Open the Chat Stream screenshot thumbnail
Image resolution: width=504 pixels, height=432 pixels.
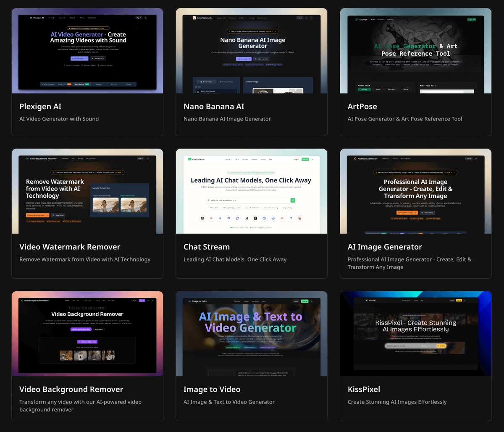click(251, 191)
